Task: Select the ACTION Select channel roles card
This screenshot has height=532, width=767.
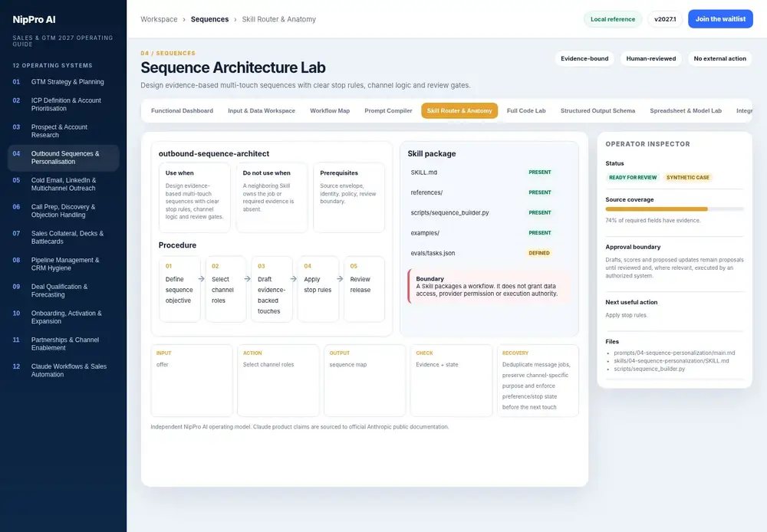Action: [x=278, y=380]
